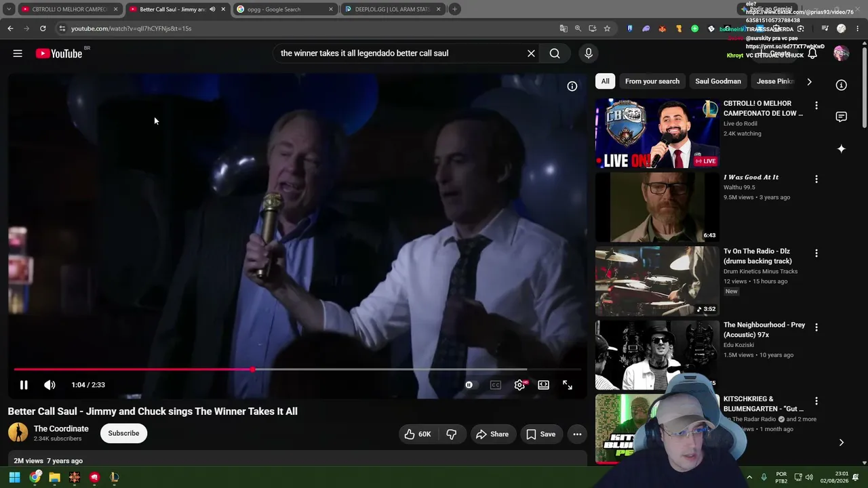Clear the YouTube search query

tap(531, 54)
